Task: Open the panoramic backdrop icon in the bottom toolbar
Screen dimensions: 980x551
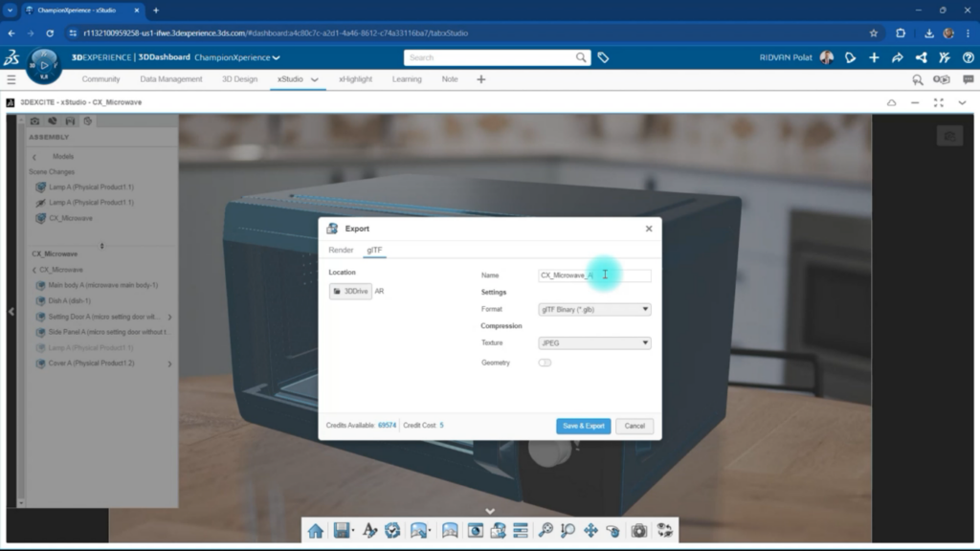Action: coord(450,531)
